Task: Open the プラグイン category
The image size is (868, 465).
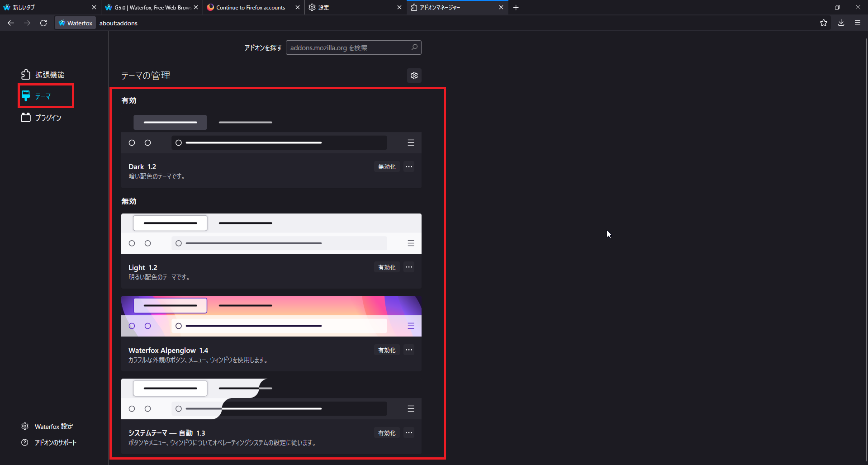Action: [42, 118]
